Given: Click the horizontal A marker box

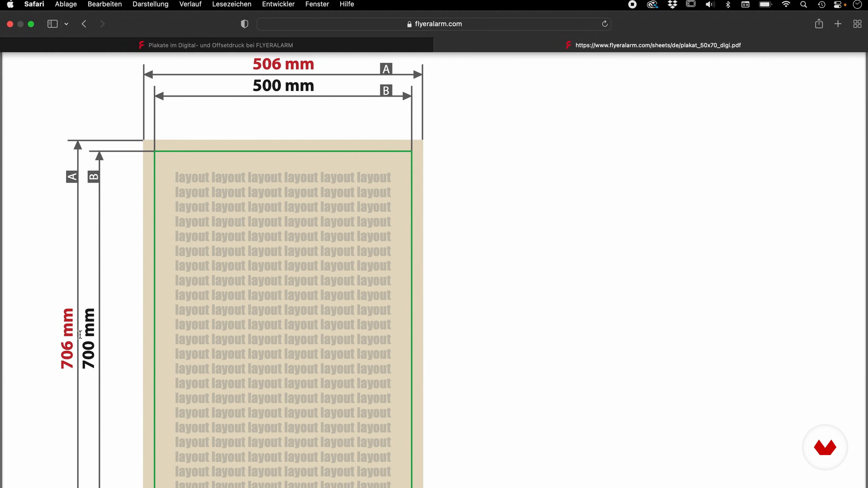Looking at the screenshot, I should (x=386, y=69).
